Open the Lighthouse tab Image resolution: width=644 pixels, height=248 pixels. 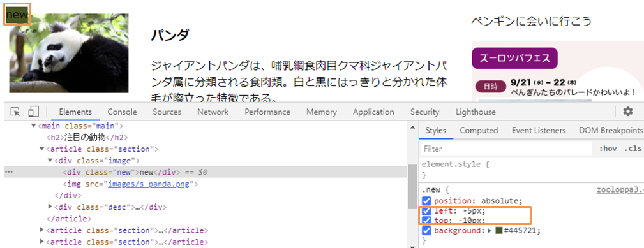click(476, 112)
